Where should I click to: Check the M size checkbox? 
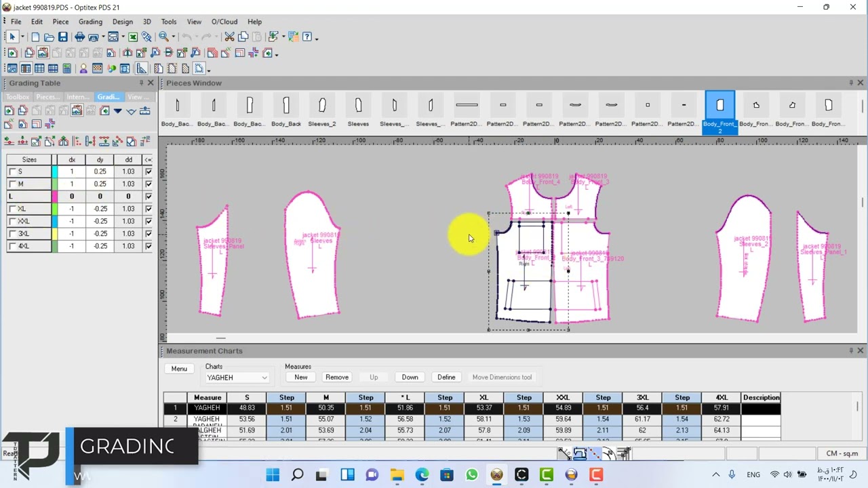[x=12, y=184]
